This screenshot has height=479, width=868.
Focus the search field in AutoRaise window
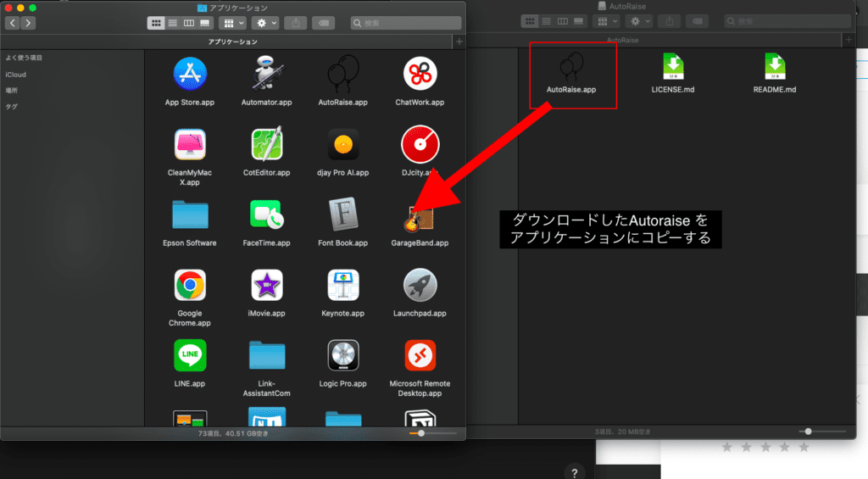click(787, 21)
